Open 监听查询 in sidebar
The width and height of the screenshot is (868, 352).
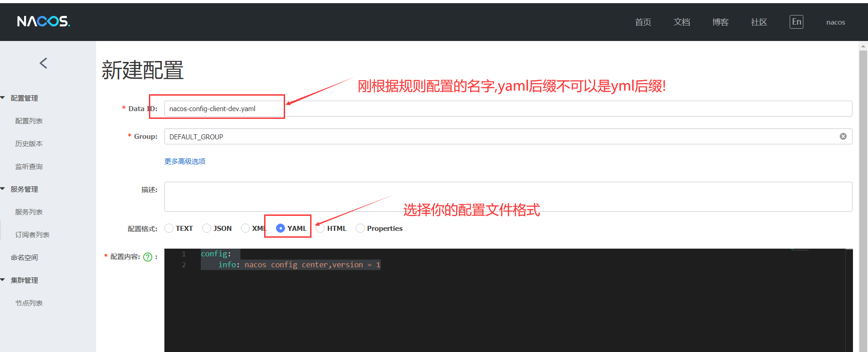tap(29, 166)
